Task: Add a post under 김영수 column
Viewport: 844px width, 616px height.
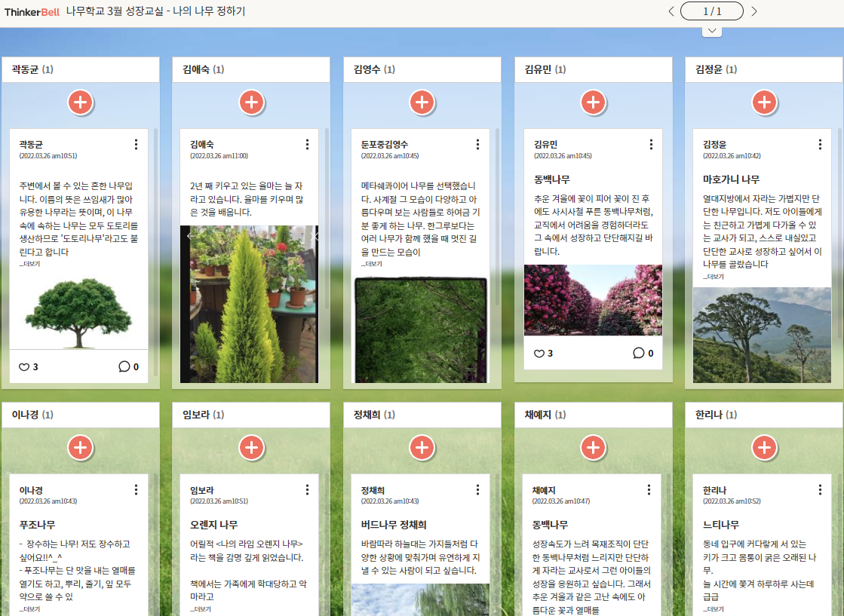Action: (x=422, y=103)
